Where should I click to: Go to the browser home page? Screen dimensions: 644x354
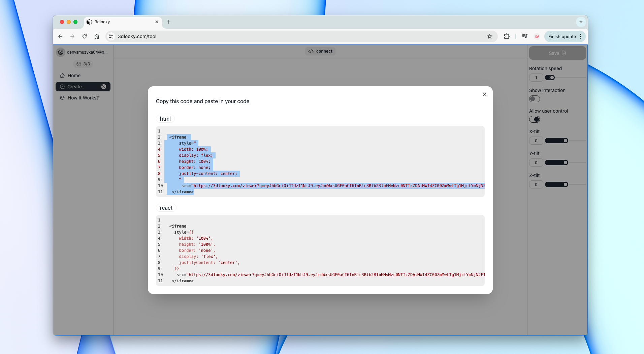click(97, 36)
